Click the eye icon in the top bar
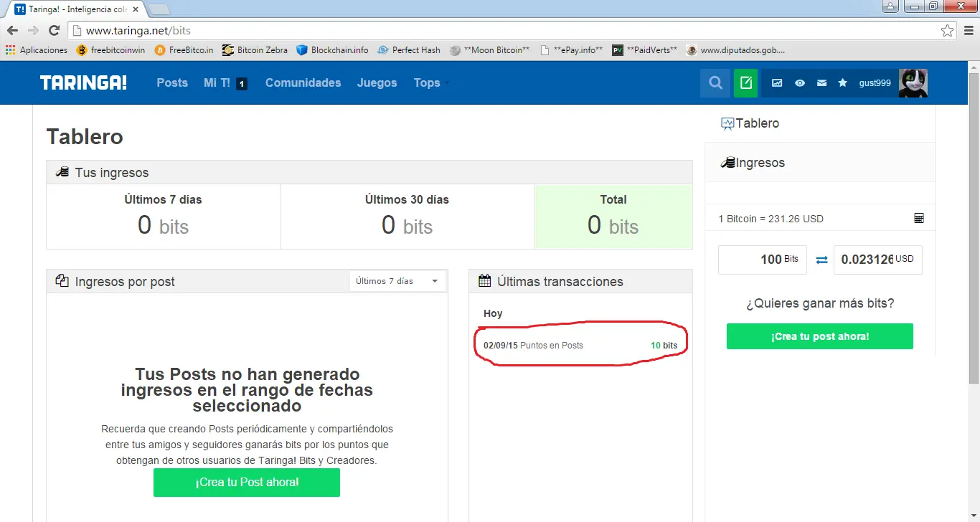Viewport: 980px width, 522px height. pos(800,83)
